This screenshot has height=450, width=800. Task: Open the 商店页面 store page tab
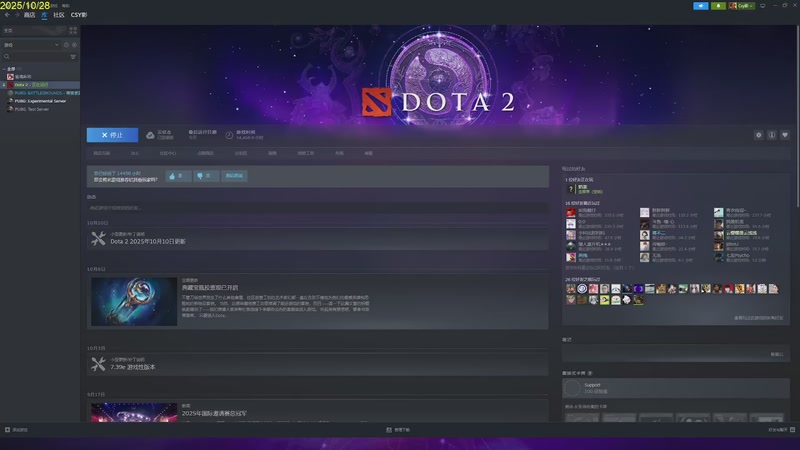tap(102, 153)
